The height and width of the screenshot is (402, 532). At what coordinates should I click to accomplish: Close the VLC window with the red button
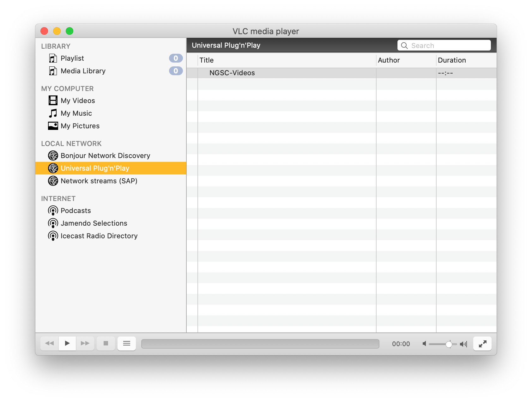(44, 31)
